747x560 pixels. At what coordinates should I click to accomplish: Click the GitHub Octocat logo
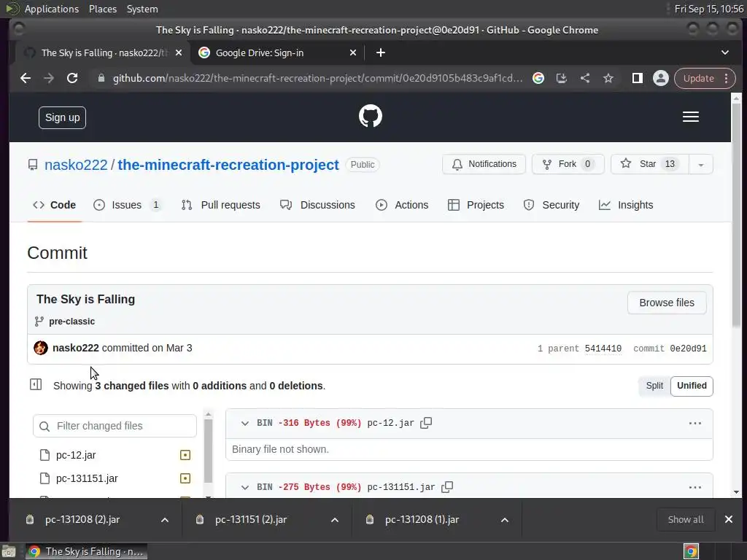371,116
